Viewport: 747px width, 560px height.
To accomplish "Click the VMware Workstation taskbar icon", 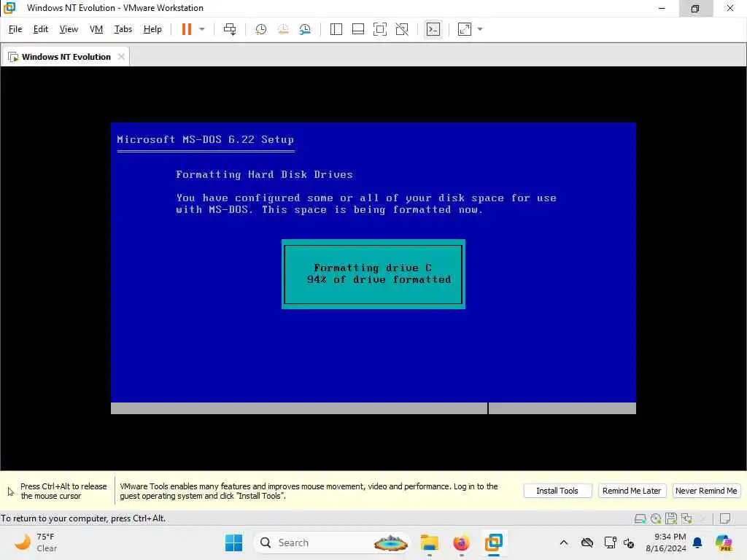I will tap(494, 542).
